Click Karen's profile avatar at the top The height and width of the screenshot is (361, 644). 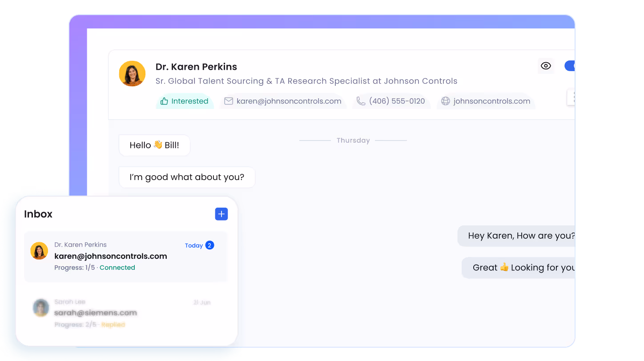click(132, 73)
